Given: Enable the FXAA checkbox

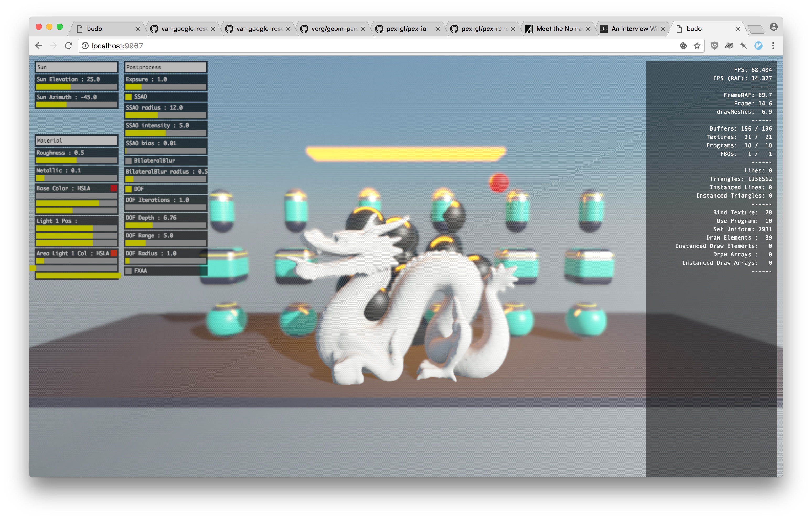Looking at the screenshot, I should click(129, 271).
